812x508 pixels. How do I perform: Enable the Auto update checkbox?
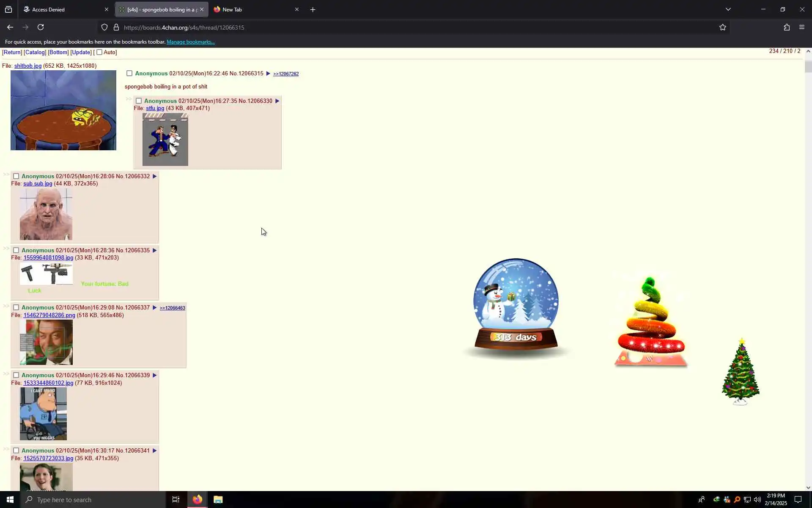pos(99,52)
